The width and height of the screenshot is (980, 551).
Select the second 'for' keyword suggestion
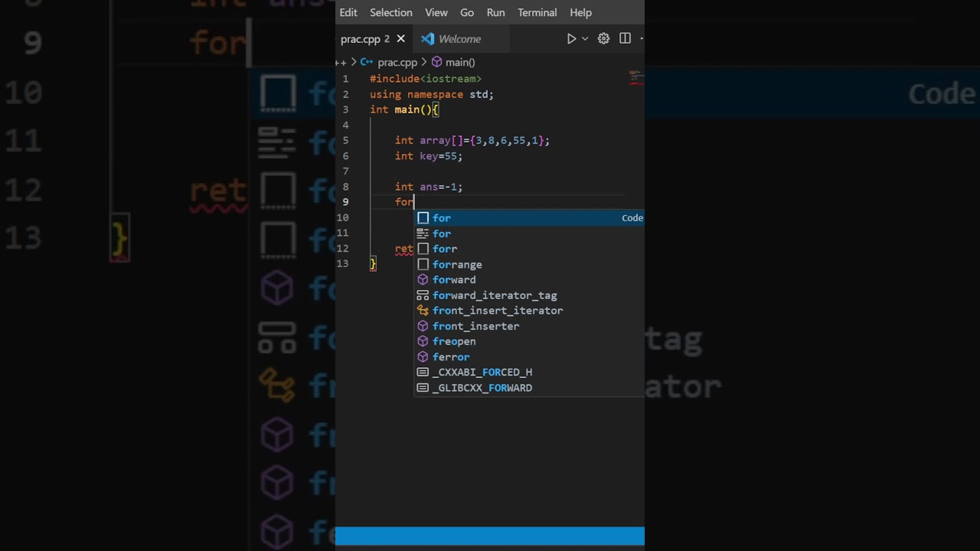[x=530, y=233]
